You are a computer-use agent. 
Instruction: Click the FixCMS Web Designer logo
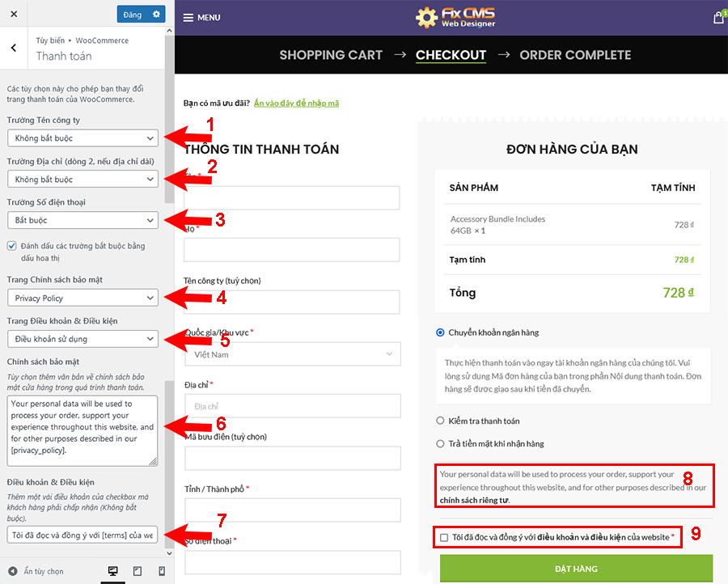pos(455,17)
